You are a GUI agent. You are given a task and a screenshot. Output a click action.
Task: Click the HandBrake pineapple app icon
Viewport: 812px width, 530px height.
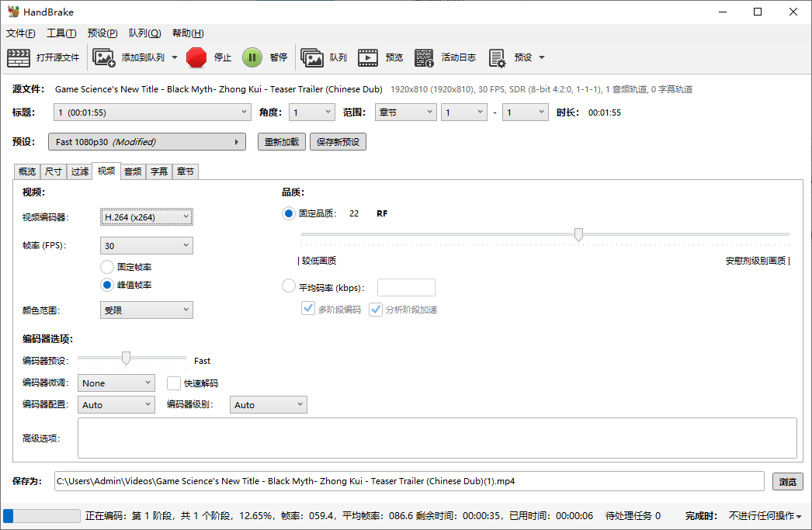[13, 12]
